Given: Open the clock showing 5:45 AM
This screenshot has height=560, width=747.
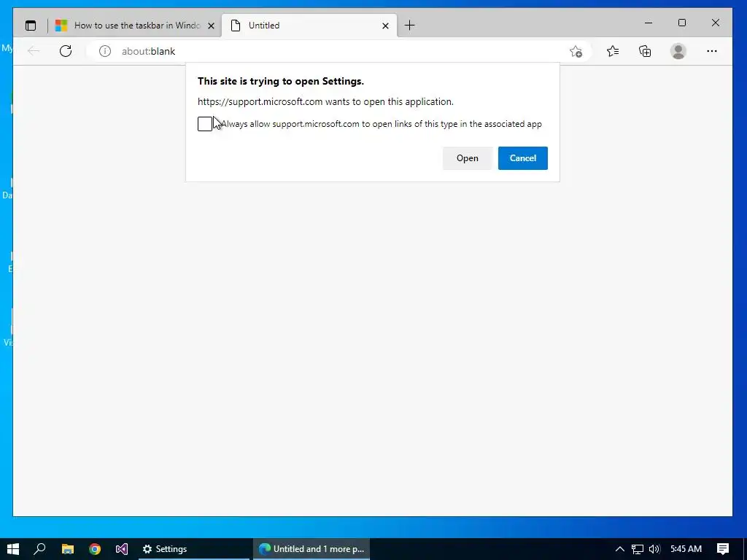Looking at the screenshot, I should point(686,549).
